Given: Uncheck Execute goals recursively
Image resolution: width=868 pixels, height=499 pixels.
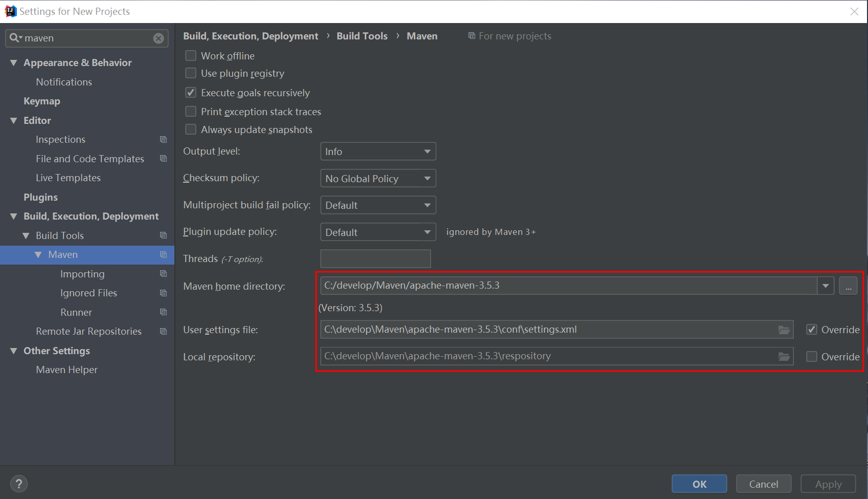Looking at the screenshot, I should (x=191, y=93).
